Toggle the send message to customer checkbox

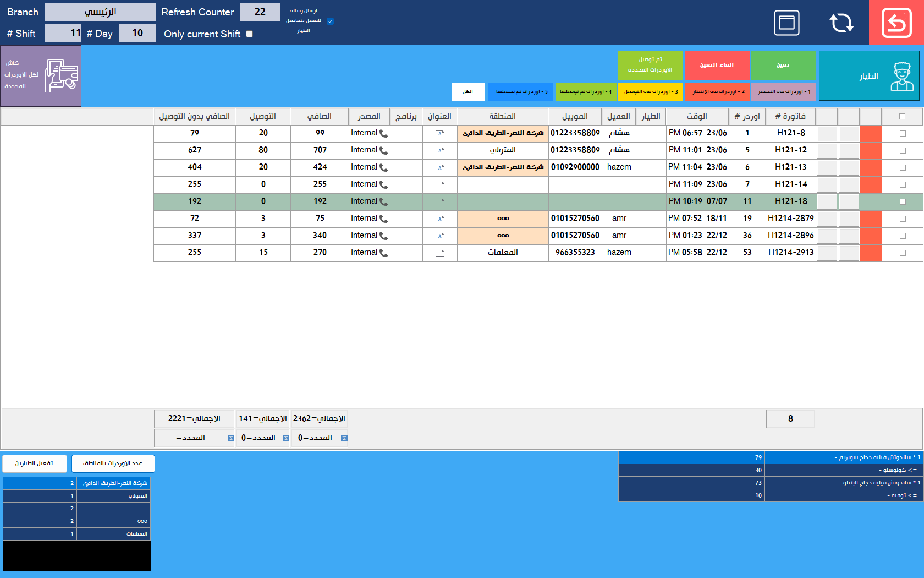[330, 21]
